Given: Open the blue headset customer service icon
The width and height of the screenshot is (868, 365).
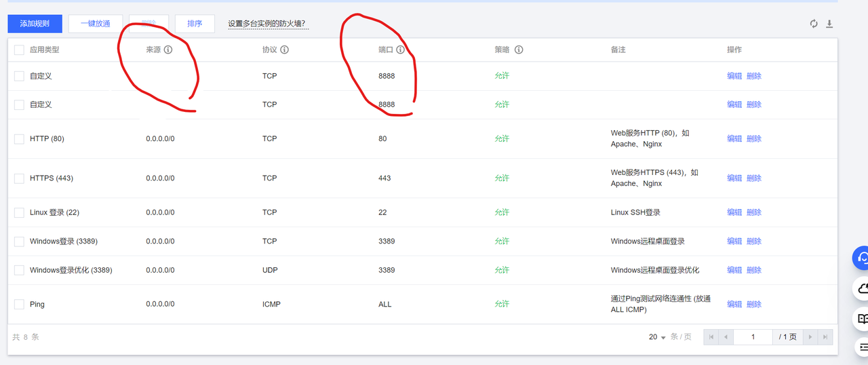Looking at the screenshot, I should pos(862,258).
